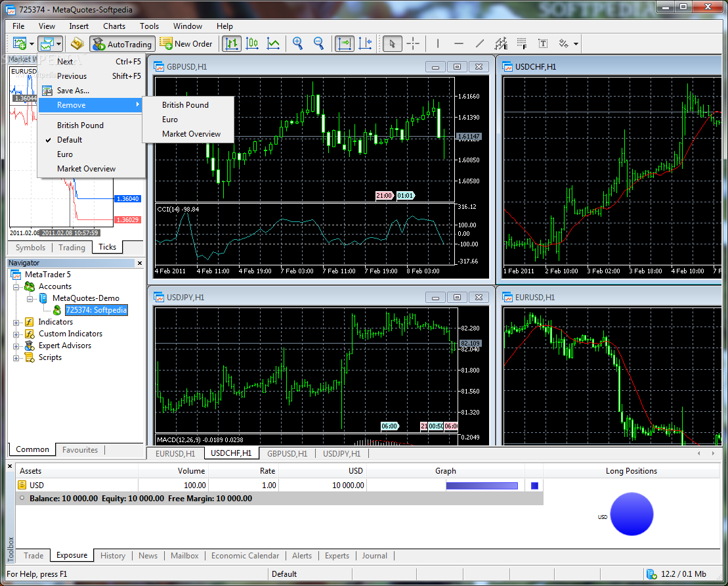This screenshot has width=728, height=586.
Task: Expand the Remove submenu entry
Action: pos(91,105)
